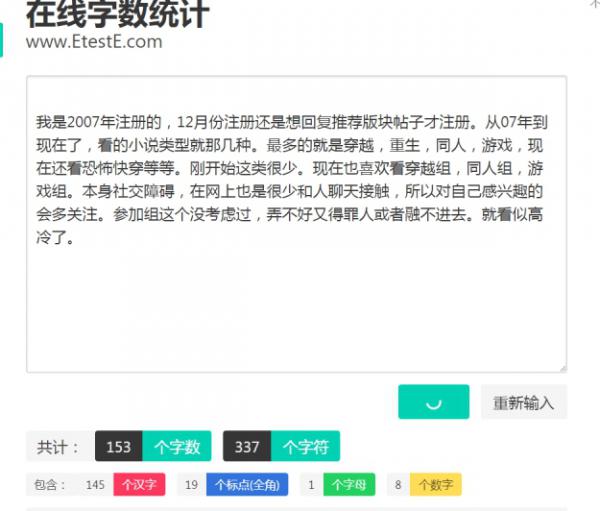Click the last text line 冷了。
The width and height of the screenshot is (600, 511).
point(55,237)
